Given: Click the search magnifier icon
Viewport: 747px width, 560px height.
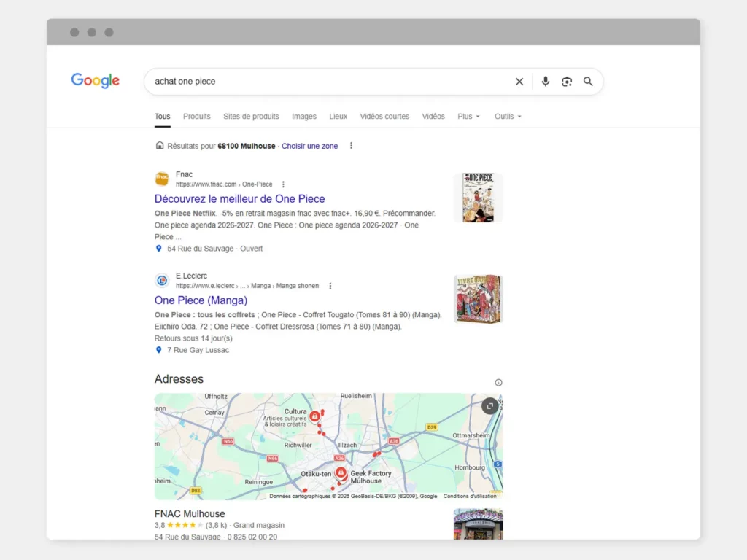Looking at the screenshot, I should point(588,82).
